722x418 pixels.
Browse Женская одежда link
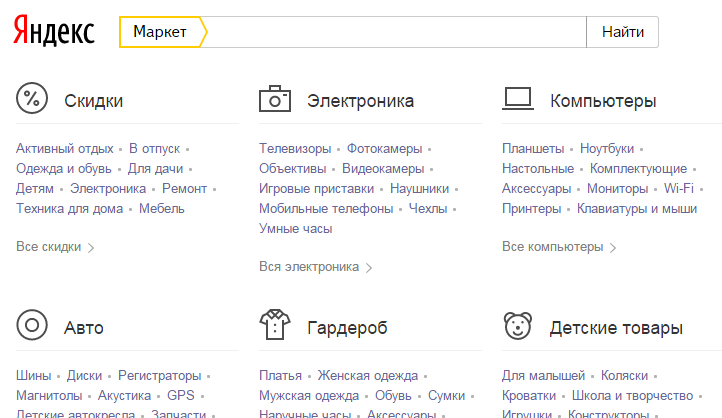point(368,376)
